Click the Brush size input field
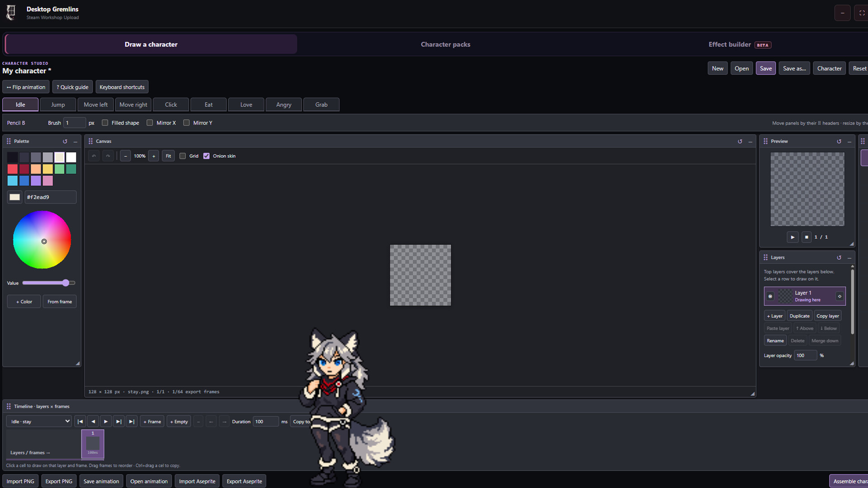868x488 pixels. point(75,123)
